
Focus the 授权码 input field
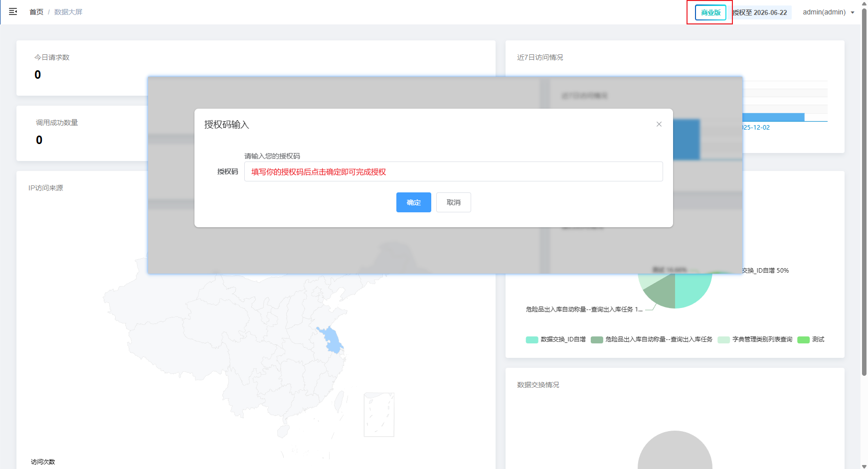[453, 172]
